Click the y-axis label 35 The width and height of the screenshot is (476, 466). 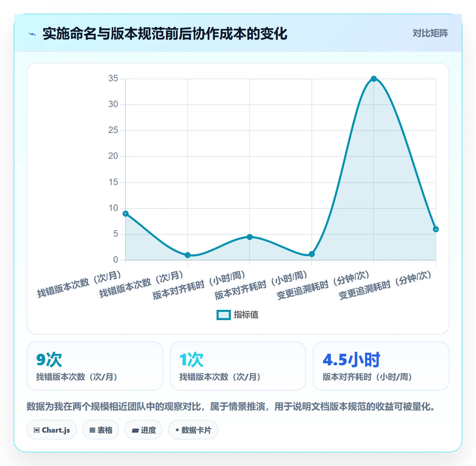coord(113,79)
